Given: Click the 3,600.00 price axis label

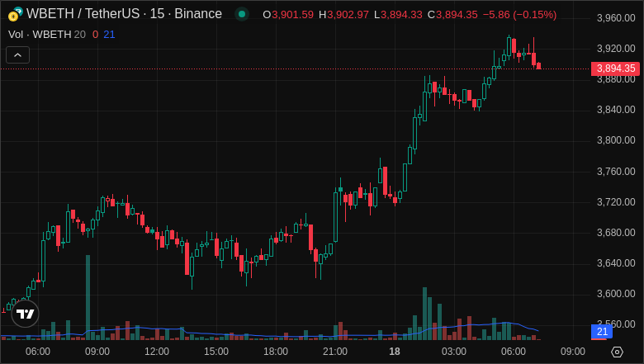Looking at the screenshot, I should click(616, 294).
